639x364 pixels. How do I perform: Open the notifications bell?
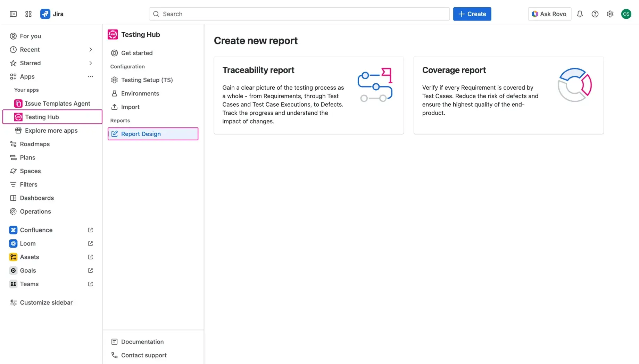click(x=580, y=14)
